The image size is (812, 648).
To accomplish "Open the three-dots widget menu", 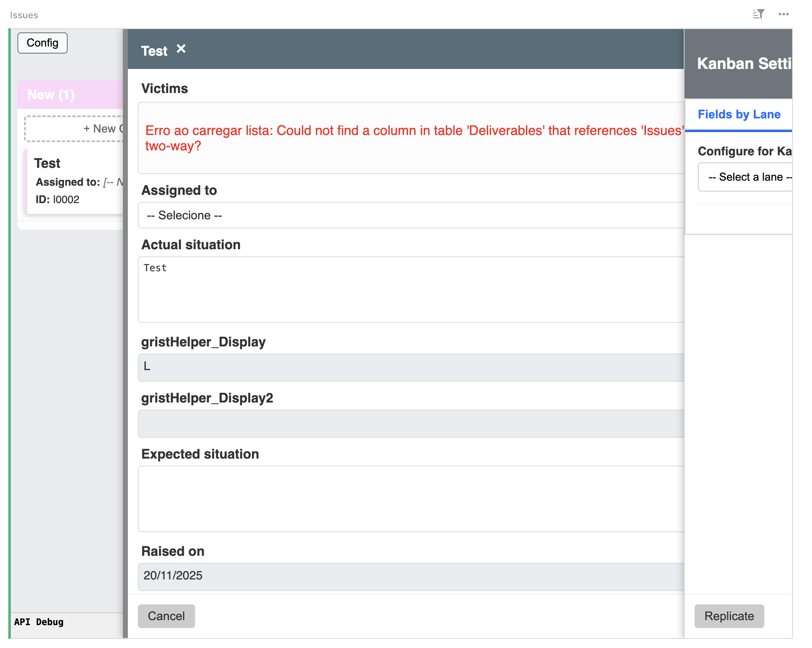I will [x=783, y=15].
